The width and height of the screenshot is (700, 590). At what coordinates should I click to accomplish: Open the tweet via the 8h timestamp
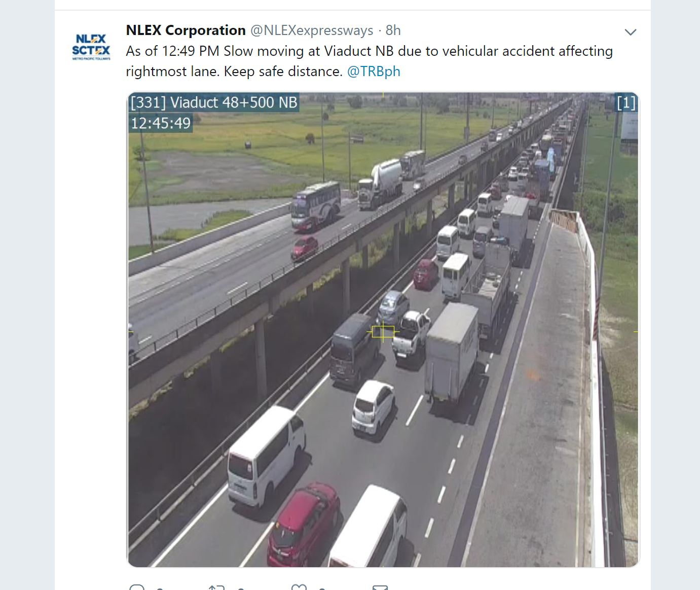[393, 30]
